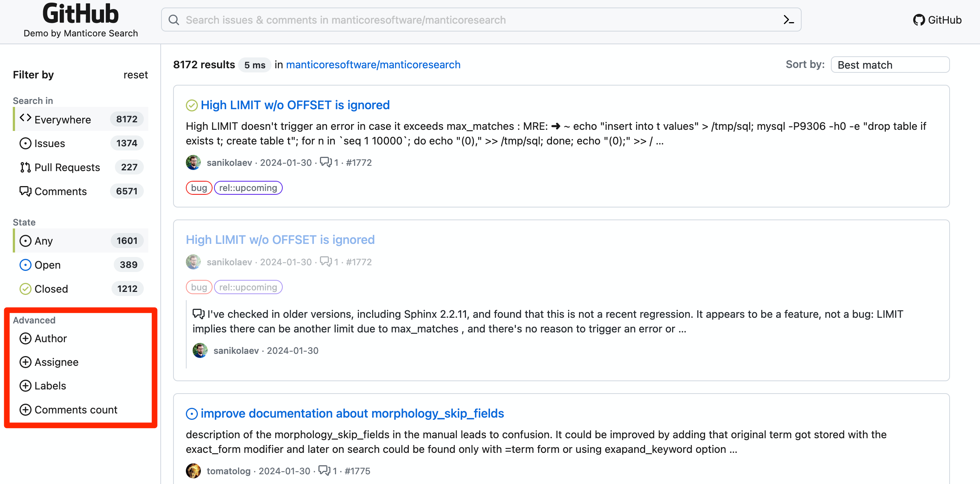Click sanikolaev avatar under the comment excerpt
980x484 pixels.
click(200, 350)
